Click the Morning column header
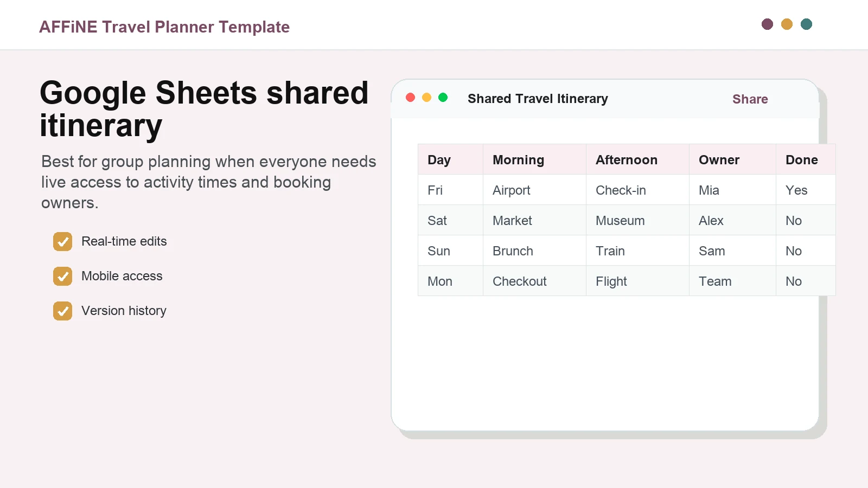This screenshot has height=488, width=868. point(534,159)
